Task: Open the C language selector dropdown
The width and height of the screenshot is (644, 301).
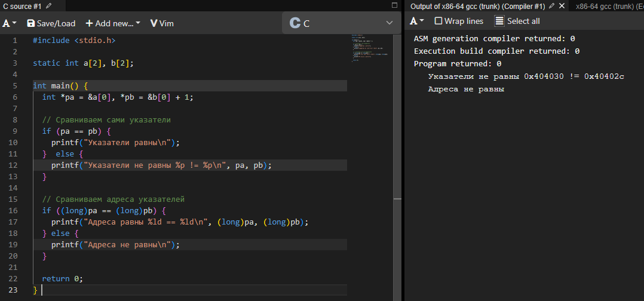Action: click(x=341, y=23)
